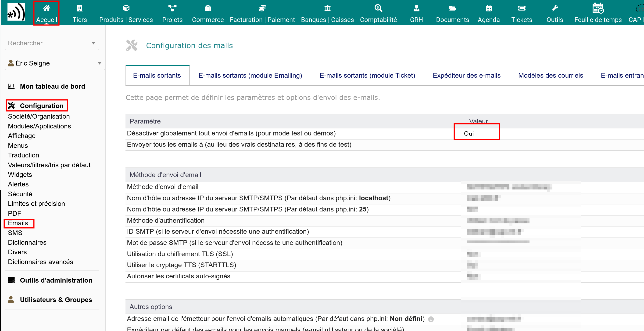Open the Commerce briefcase icon

(x=208, y=8)
